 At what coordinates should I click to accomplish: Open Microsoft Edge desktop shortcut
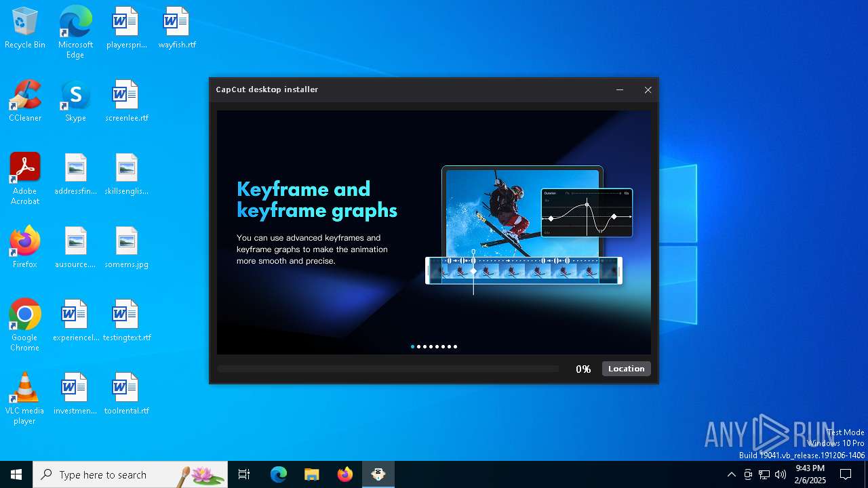click(75, 33)
